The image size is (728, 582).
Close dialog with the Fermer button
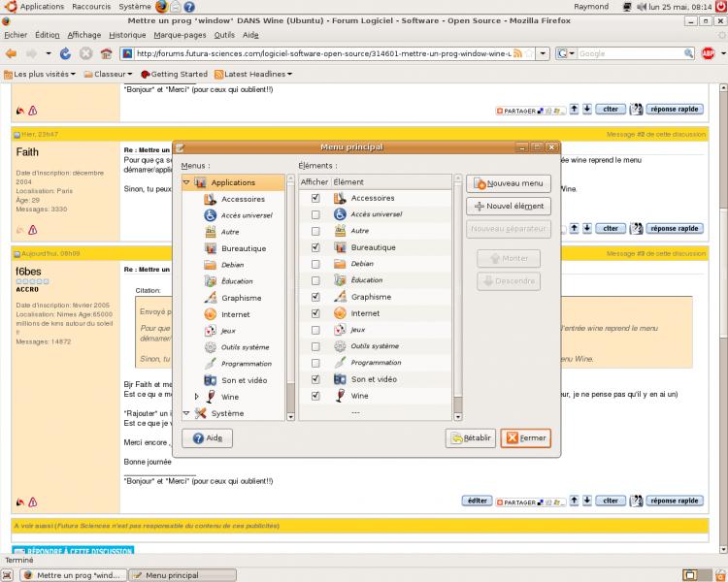point(525,438)
